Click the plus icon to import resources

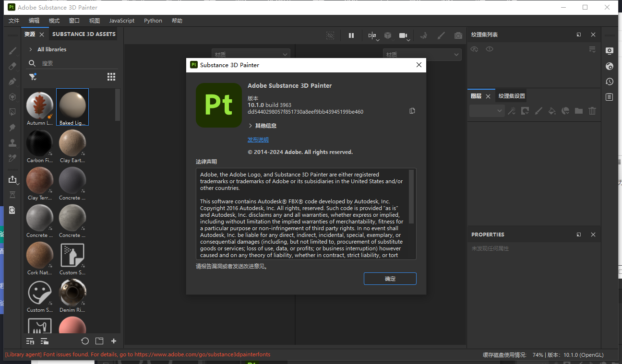[114, 341]
